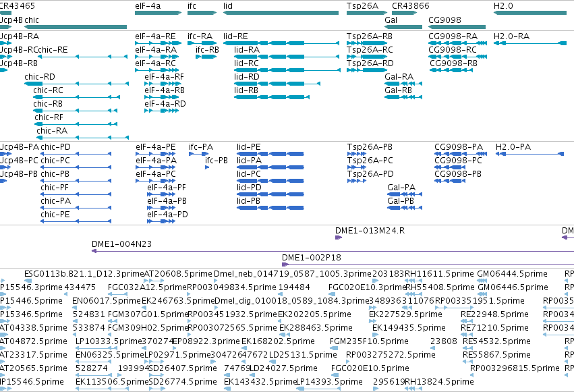Viewport: 574px width, 392px height.
Task: Select protein feature lid-PE
Action: (270, 154)
